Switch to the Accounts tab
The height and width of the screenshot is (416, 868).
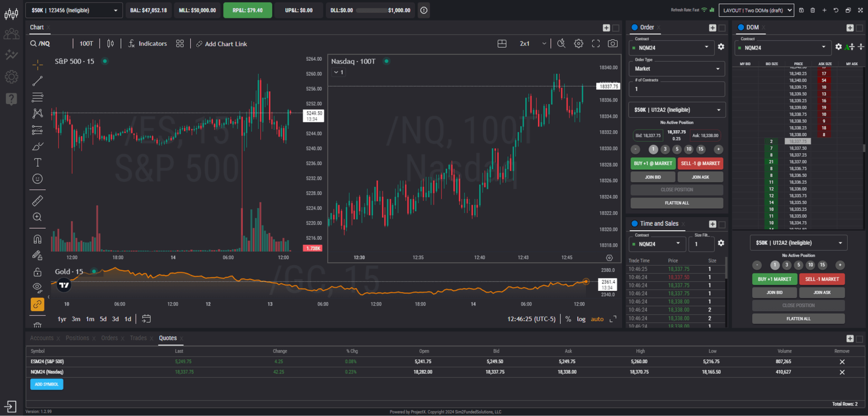click(41, 338)
